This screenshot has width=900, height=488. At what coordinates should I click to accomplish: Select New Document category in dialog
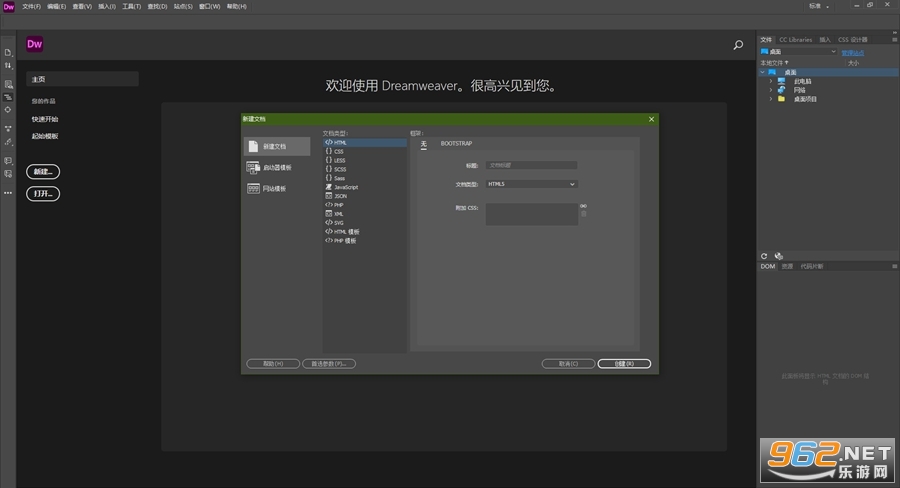click(277, 146)
